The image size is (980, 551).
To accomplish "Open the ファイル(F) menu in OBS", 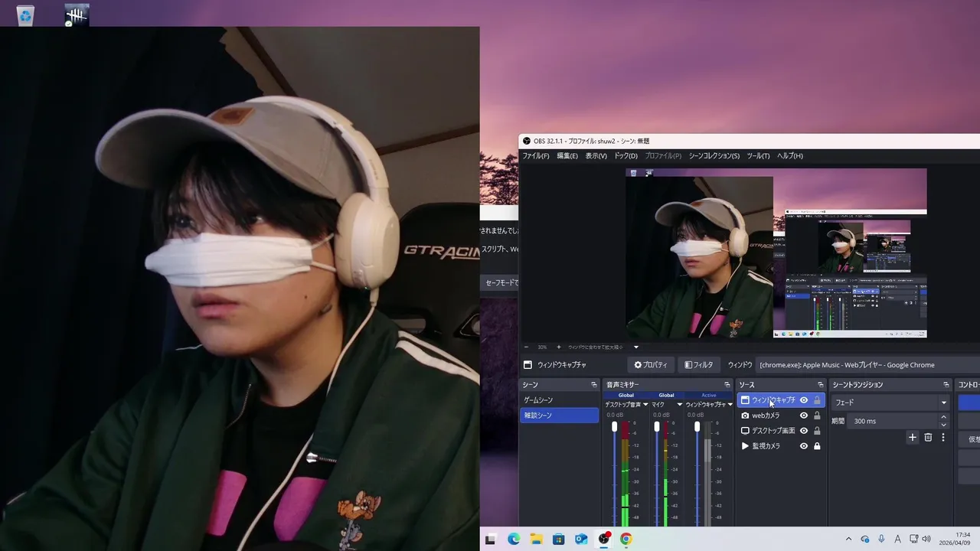I will [x=536, y=156].
